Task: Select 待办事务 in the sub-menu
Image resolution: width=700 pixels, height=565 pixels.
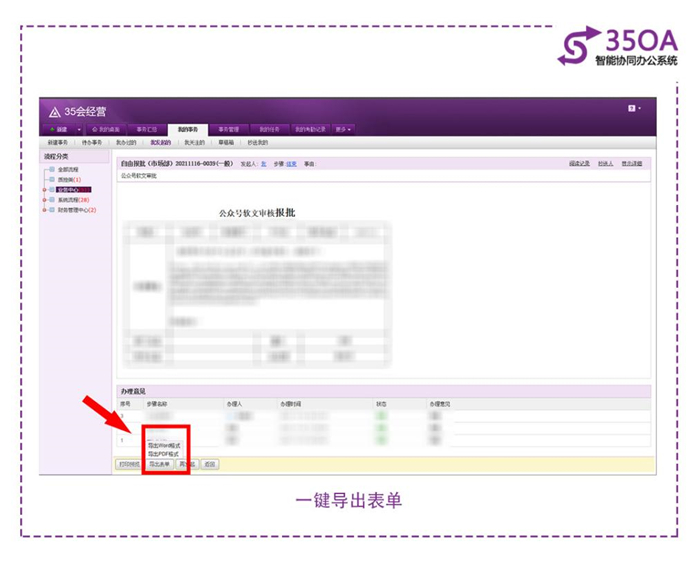Action: (x=92, y=143)
